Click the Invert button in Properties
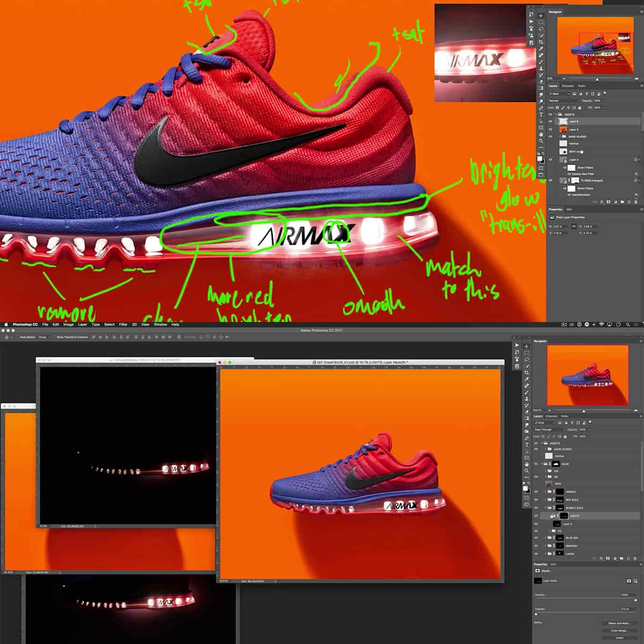This screenshot has width=644, height=644. [619, 638]
